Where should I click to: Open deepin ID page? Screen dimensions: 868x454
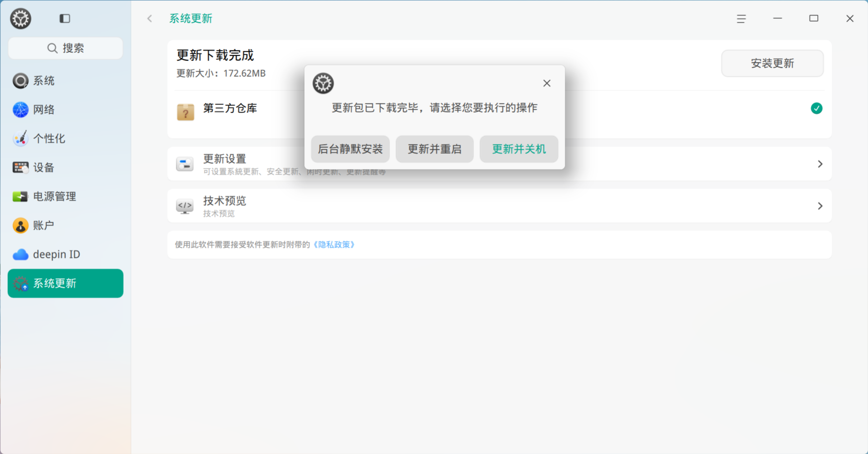point(66,255)
